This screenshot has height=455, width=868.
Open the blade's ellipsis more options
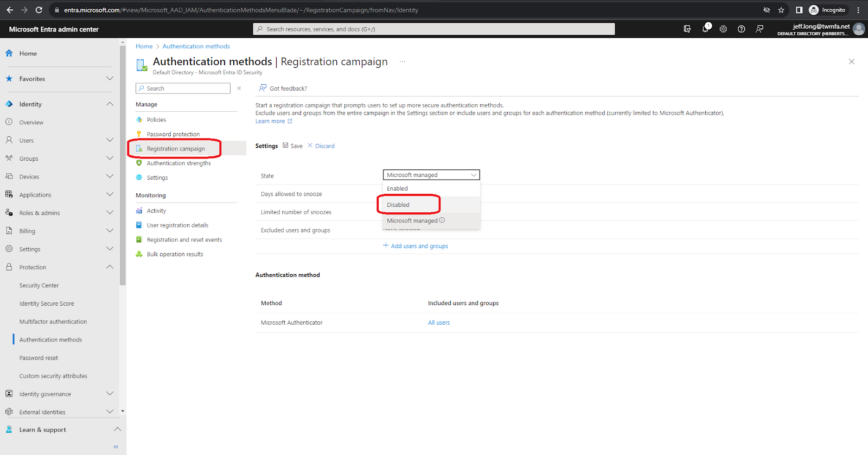pos(403,62)
